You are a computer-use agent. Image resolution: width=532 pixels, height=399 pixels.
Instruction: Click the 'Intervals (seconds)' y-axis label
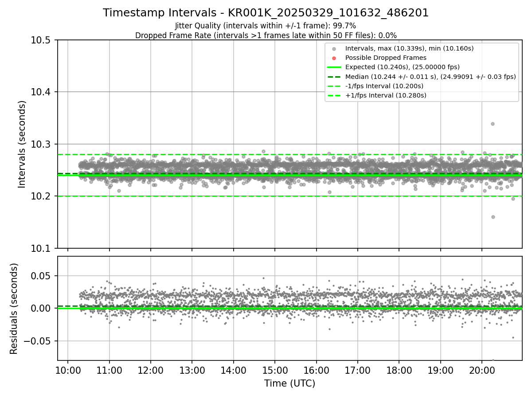pos(22,144)
